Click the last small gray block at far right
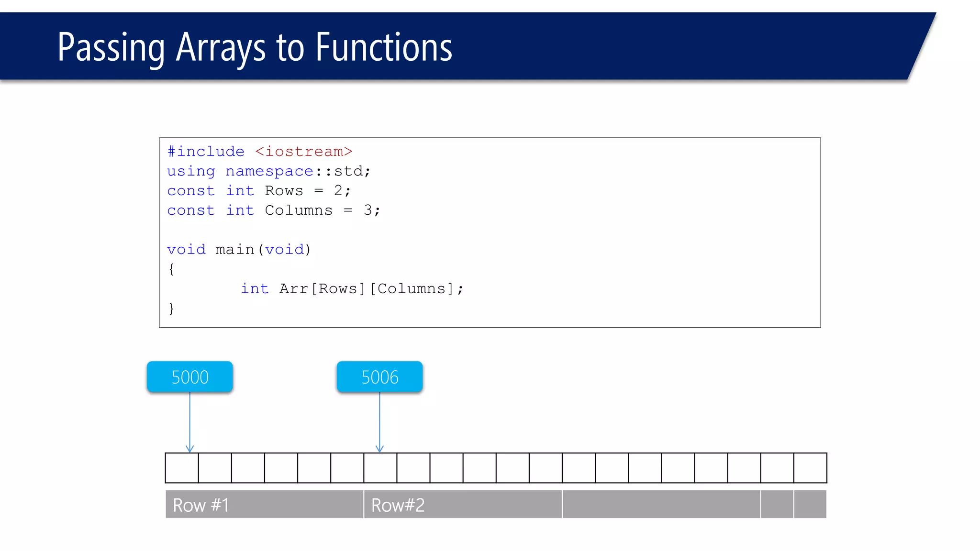The height and width of the screenshot is (551, 980). pos(810,505)
